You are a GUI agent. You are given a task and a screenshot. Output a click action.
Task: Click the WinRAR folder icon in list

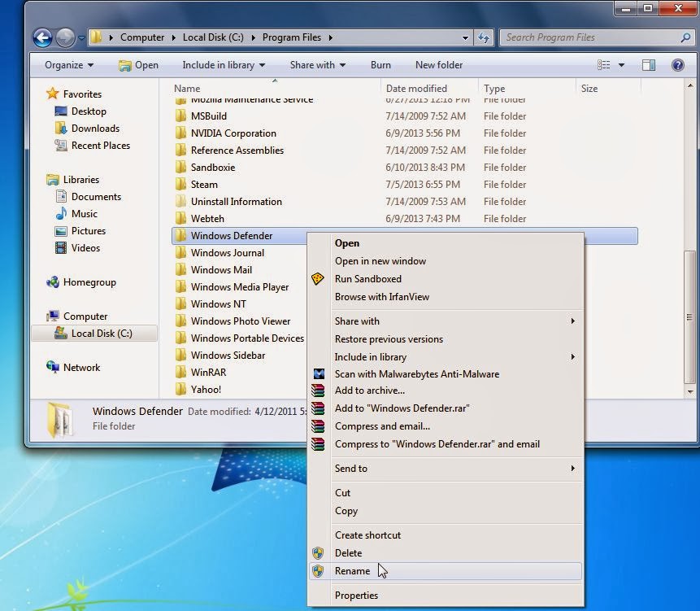click(x=180, y=372)
